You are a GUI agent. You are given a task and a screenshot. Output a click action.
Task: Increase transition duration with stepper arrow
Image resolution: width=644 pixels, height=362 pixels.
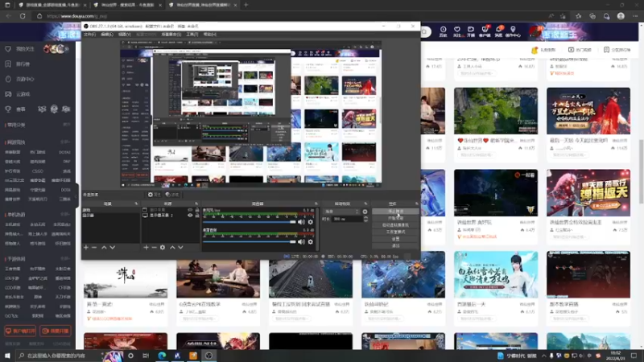[x=366, y=217]
